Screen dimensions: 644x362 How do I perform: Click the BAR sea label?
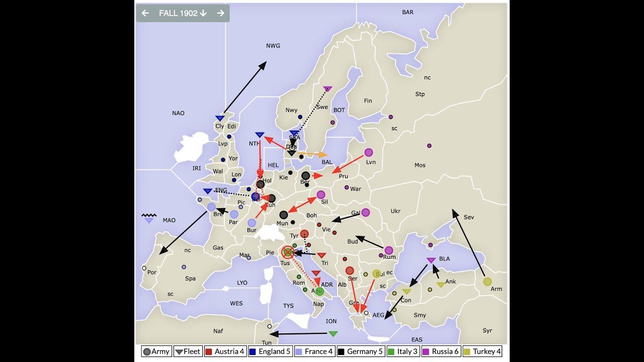tap(408, 12)
